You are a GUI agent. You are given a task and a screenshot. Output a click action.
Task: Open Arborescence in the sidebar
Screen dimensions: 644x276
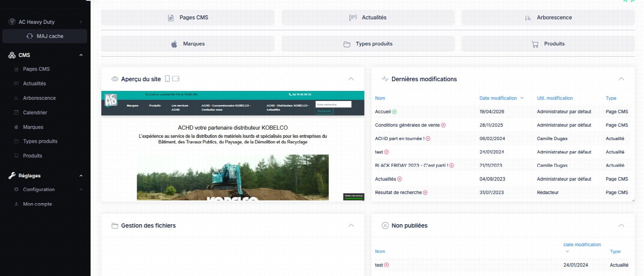[x=39, y=98]
